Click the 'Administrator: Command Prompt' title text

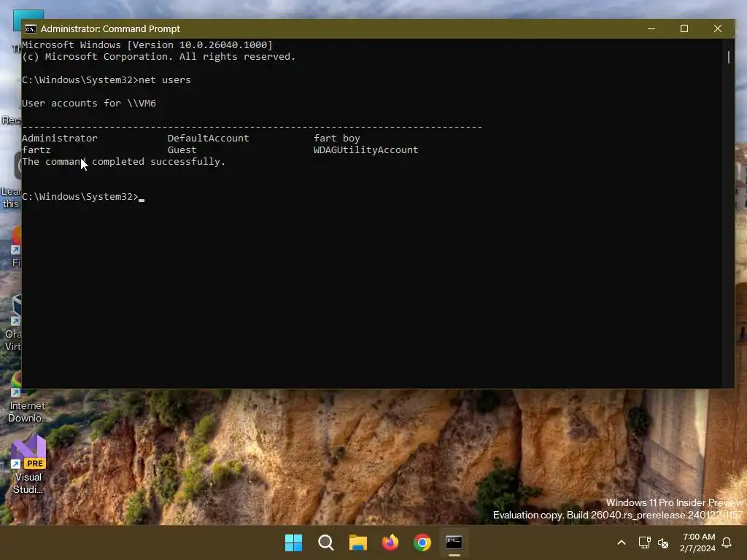click(111, 29)
